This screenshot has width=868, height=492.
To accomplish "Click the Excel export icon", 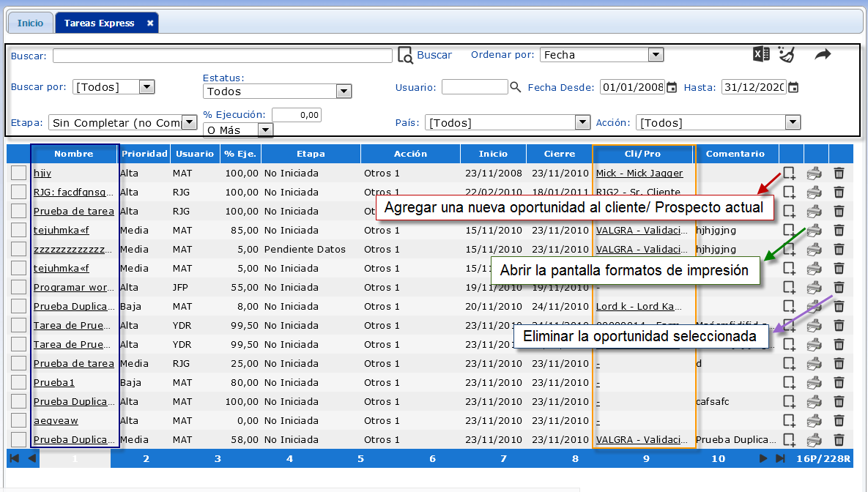I will (761, 54).
